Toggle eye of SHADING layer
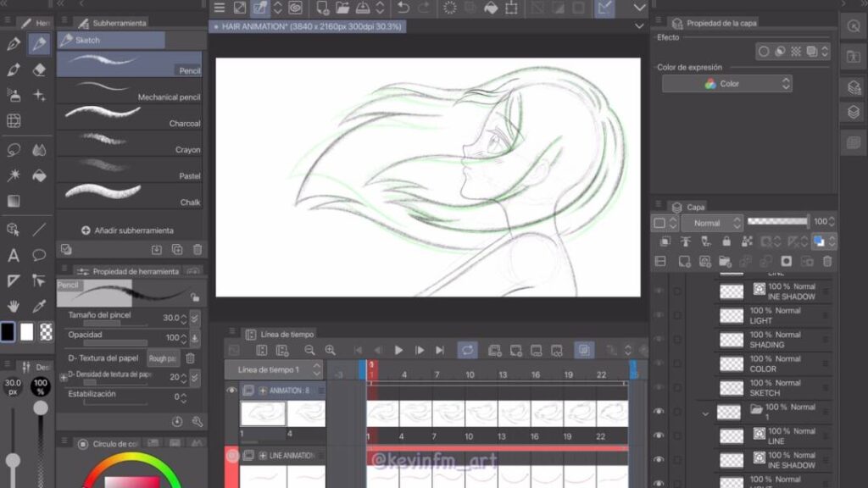 click(x=658, y=339)
